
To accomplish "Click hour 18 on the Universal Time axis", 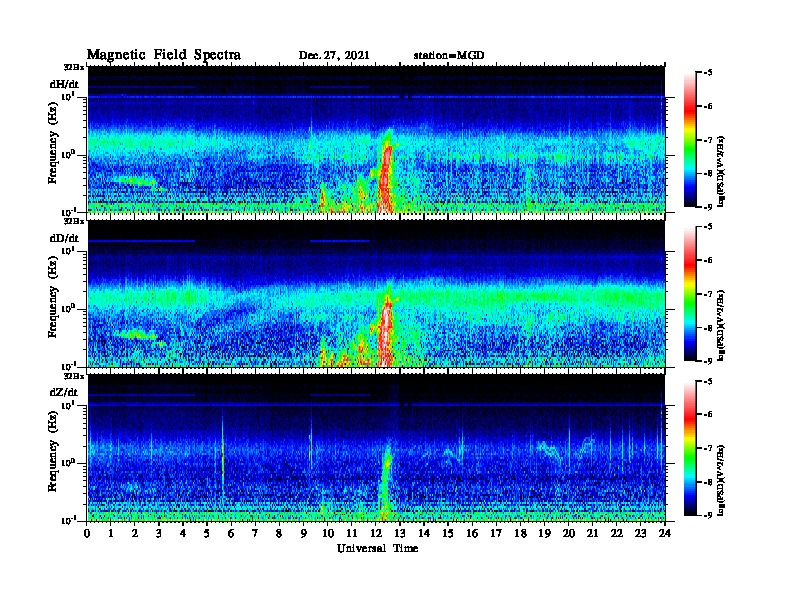I will point(520,534).
